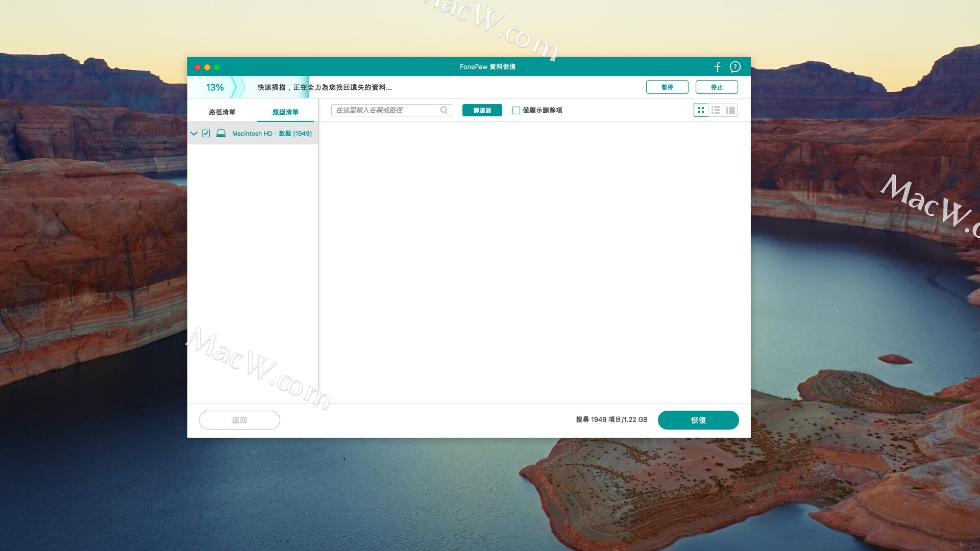Click the magnifier search icon

click(x=444, y=110)
